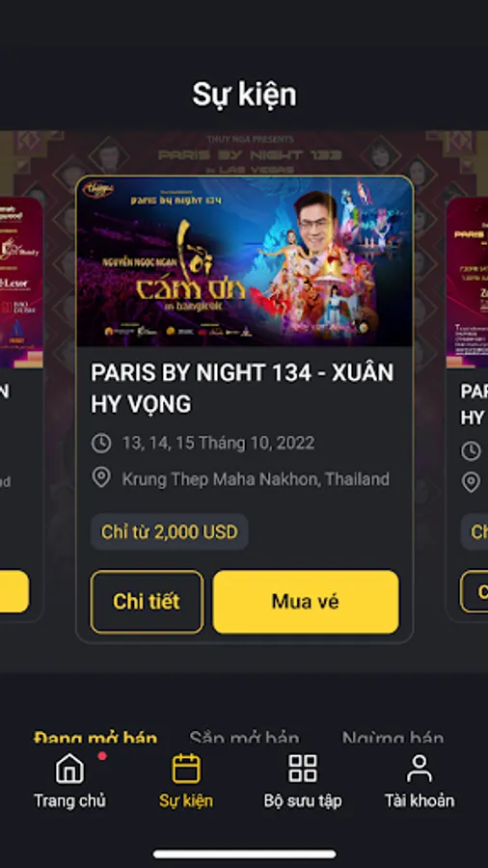This screenshot has height=868, width=488.
Task: Select the partially visible left event poster
Action: [21, 283]
